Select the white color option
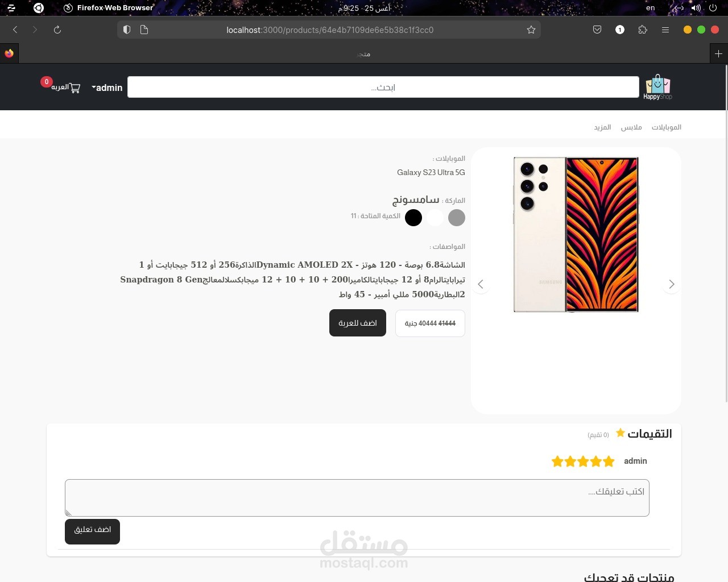The height and width of the screenshot is (582, 728). click(435, 218)
